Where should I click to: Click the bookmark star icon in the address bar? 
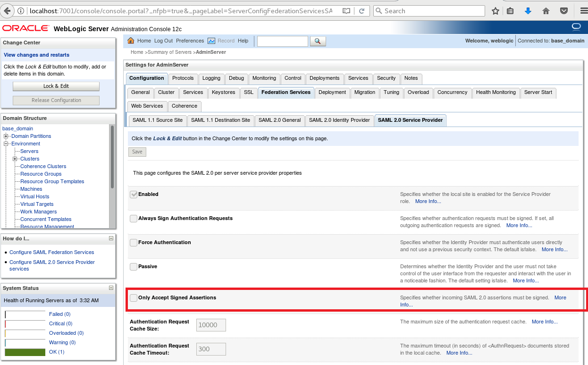495,10
